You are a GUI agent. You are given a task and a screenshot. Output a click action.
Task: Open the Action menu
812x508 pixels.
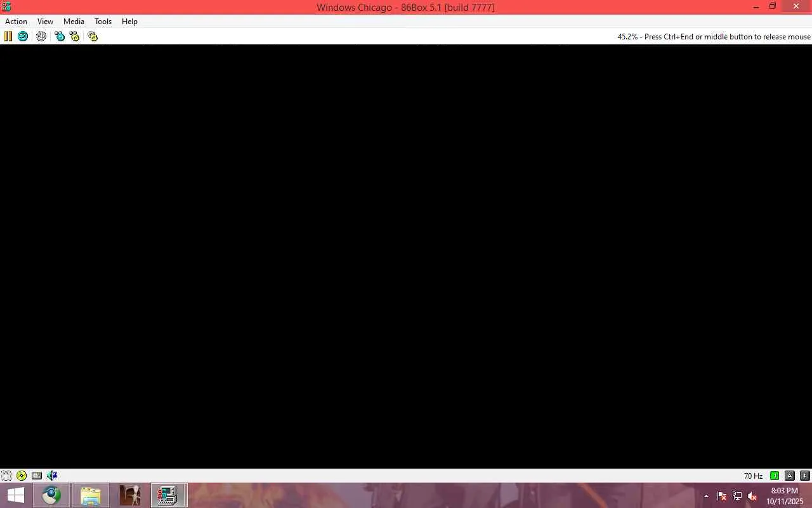(x=16, y=22)
